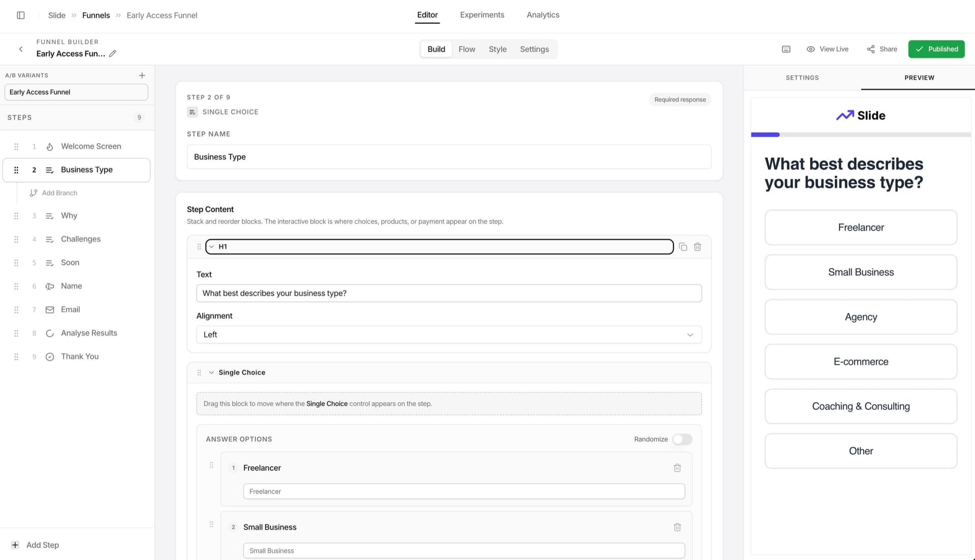This screenshot has width=975, height=560.
Task: Grab the Single Choice block drag handle
Action: tap(199, 373)
